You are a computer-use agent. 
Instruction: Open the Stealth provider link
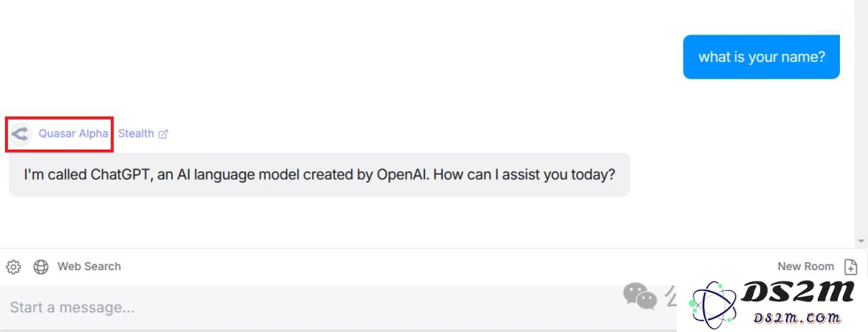point(136,134)
